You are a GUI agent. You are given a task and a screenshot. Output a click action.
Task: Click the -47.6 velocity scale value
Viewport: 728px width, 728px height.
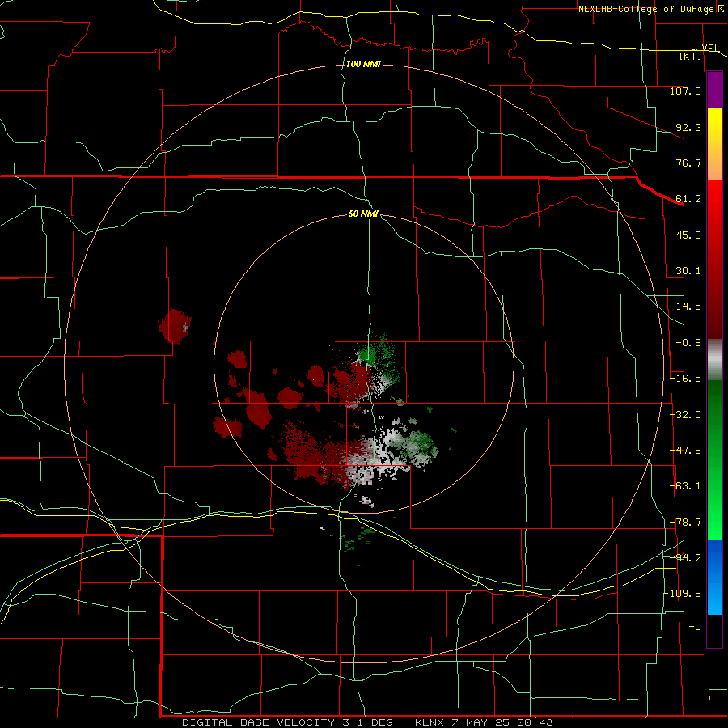(685, 451)
